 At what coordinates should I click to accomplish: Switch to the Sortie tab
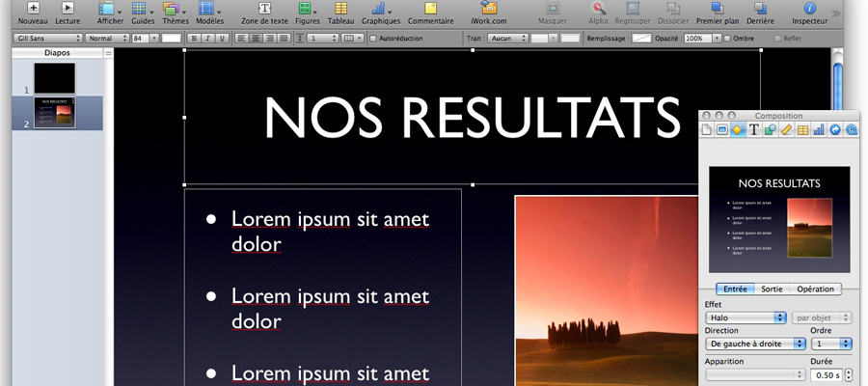pyautogui.click(x=772, y=289)
